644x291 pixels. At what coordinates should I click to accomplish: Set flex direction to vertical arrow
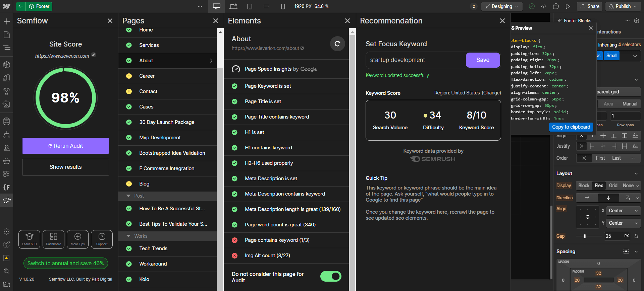pos(608,198)
